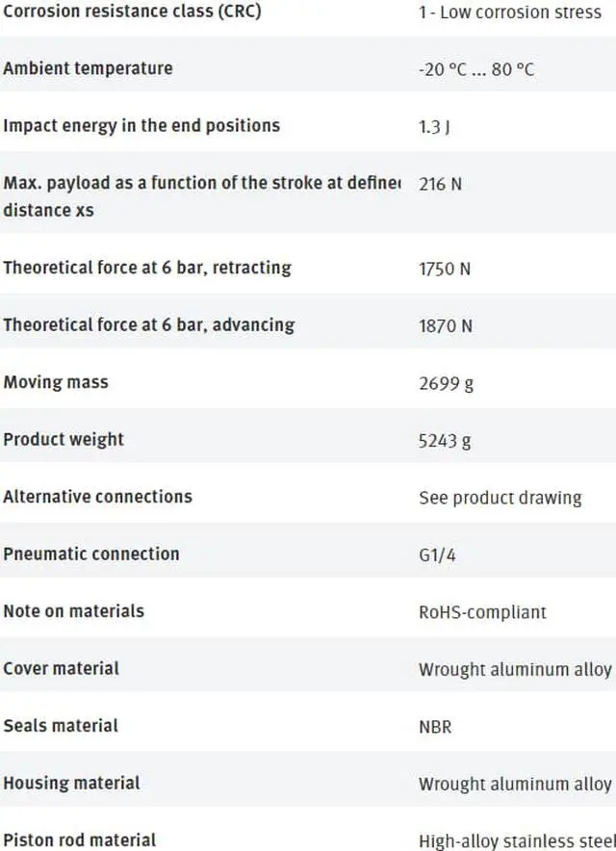The height and width of the screenshot is (851, 616).
Task: Select the 1750 N force value
Action: 445,269
